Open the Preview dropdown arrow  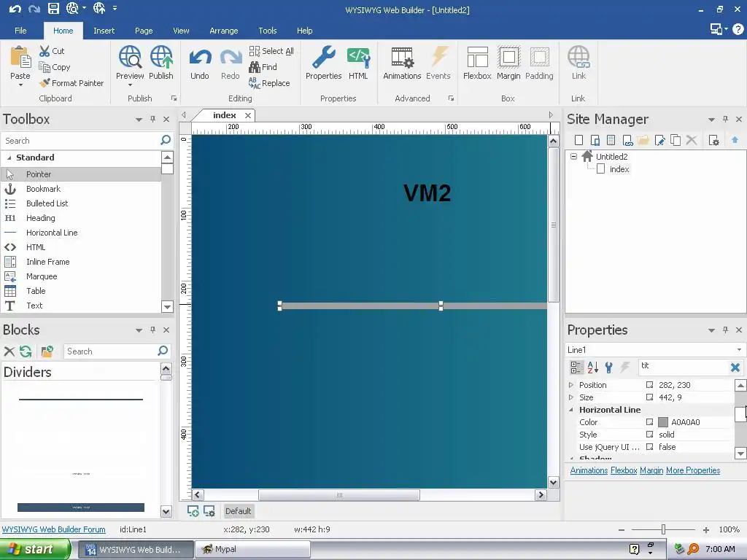130,85
